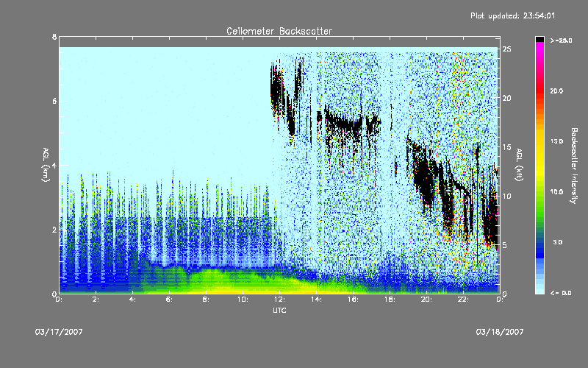The image size is (588, 368).
Task: Click the 'AGL (kft)' right axis label
Action: point(519,165)
